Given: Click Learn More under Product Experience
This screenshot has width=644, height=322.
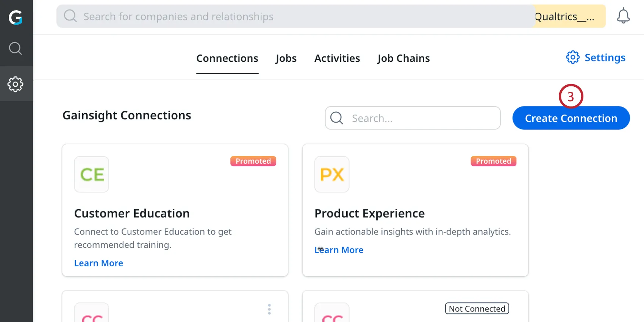Looking at the screenshot, I should (x=339, y=250).
